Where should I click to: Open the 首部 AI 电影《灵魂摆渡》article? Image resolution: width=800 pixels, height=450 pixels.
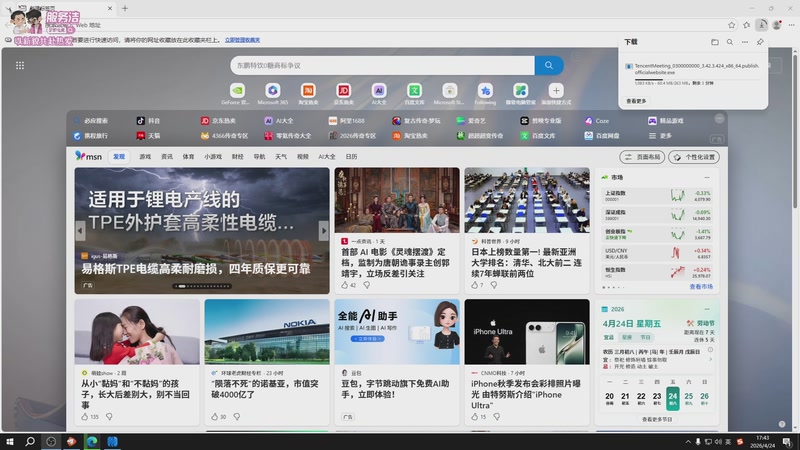click(x=397, y=263)
